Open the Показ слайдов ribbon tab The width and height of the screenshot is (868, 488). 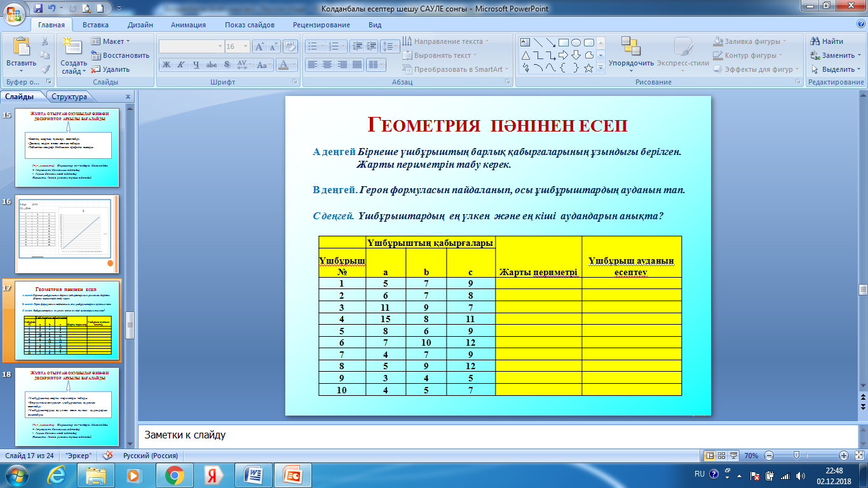(250, 25)
